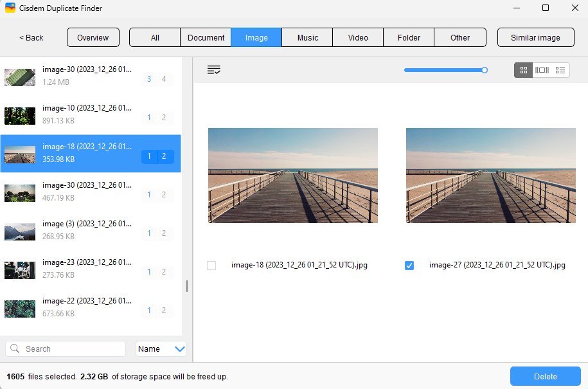Click the search magnifier icon in the sidebar
The width and height of the screenshot is (588, 389).
pos(15,348)
